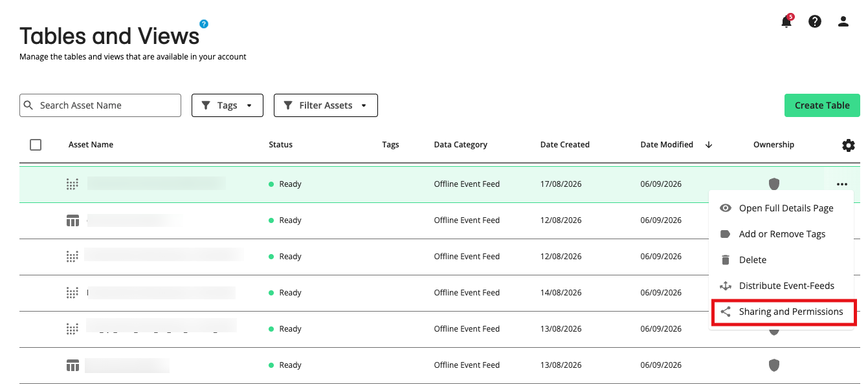Click the Tags column header
Viewport: 868px width, 384px height.
(x=390, y=145)
